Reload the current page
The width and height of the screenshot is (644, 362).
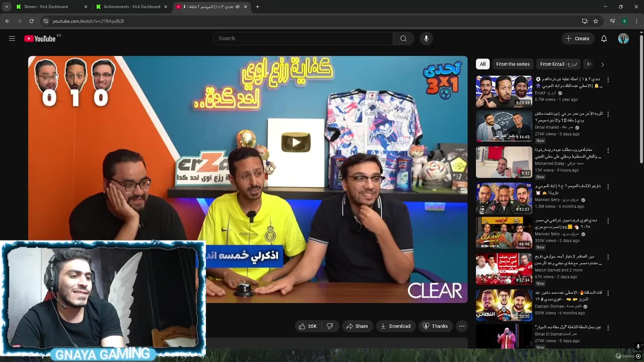click(31, 21)
